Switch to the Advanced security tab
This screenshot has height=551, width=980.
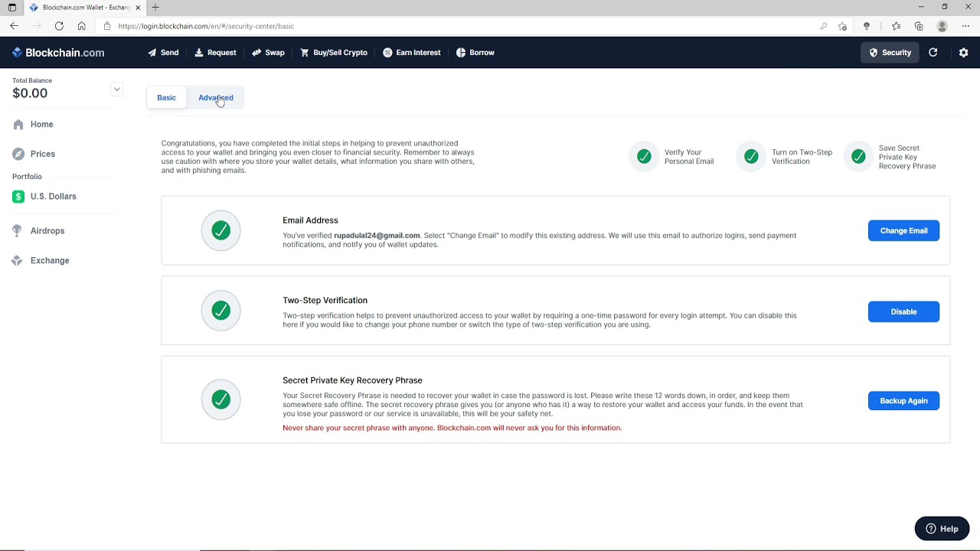216,98
